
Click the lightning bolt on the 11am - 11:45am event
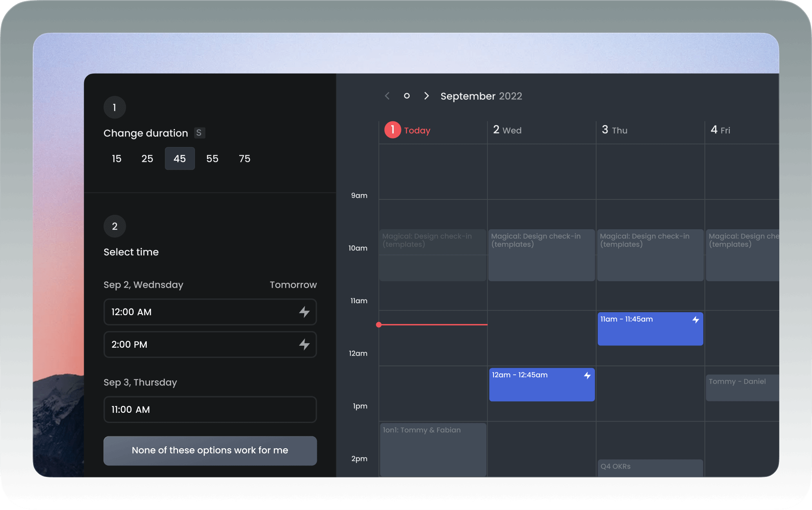point(696,320)
